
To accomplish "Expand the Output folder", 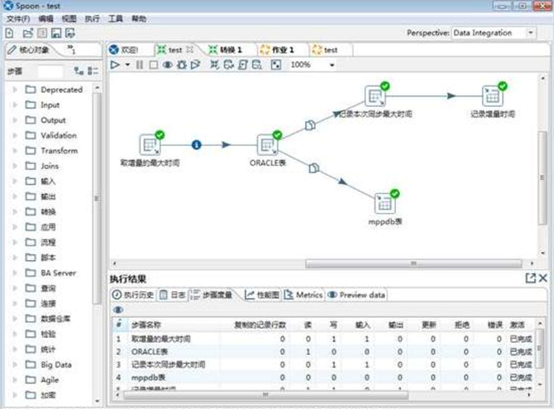I will [15, 120].
